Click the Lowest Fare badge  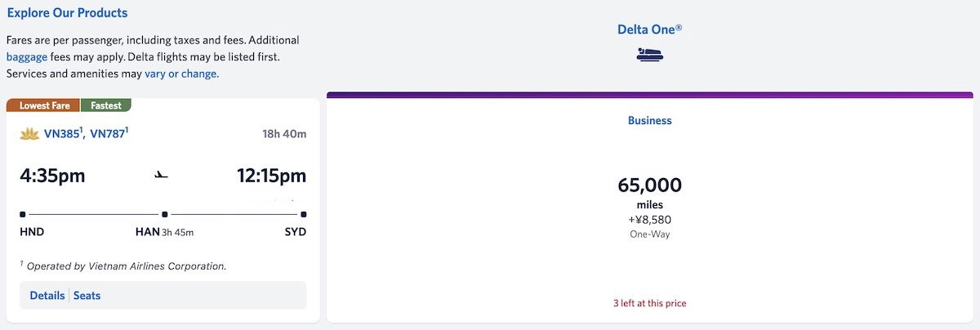[43, 105]
